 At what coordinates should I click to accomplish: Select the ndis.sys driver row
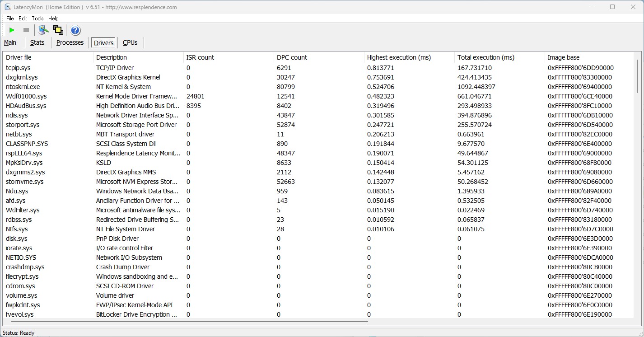pyautogui.click(x=318, y=115)
